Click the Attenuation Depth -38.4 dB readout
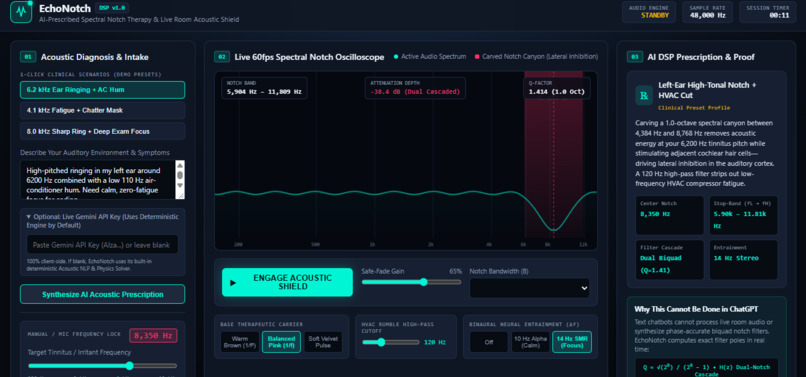Viewport: 806px width, 377px height. tap(415, 88)
